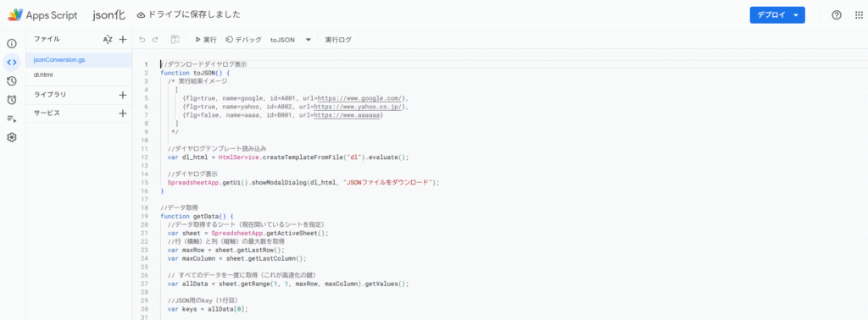Screen dimensions: 868x320
Task: Click the ファイル header label
Action: tap(47, 39)
